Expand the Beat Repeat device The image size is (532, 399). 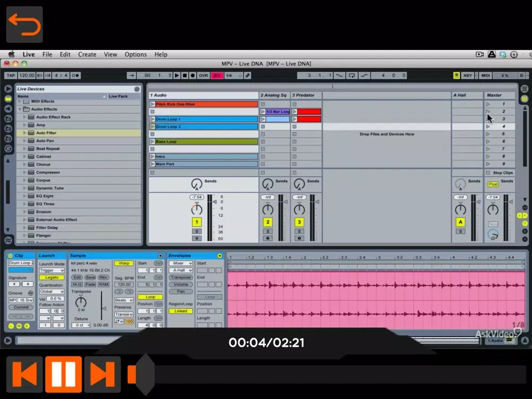tap(24, 148)
